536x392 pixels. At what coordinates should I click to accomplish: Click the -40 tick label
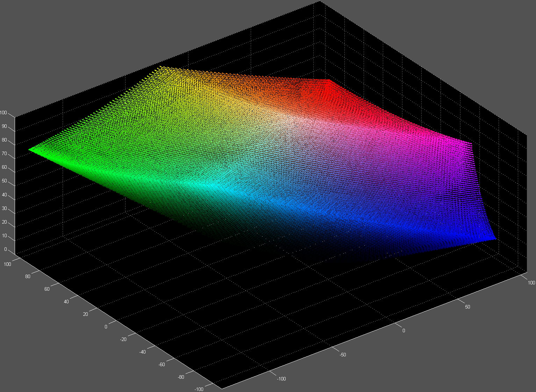click(143, 352)
